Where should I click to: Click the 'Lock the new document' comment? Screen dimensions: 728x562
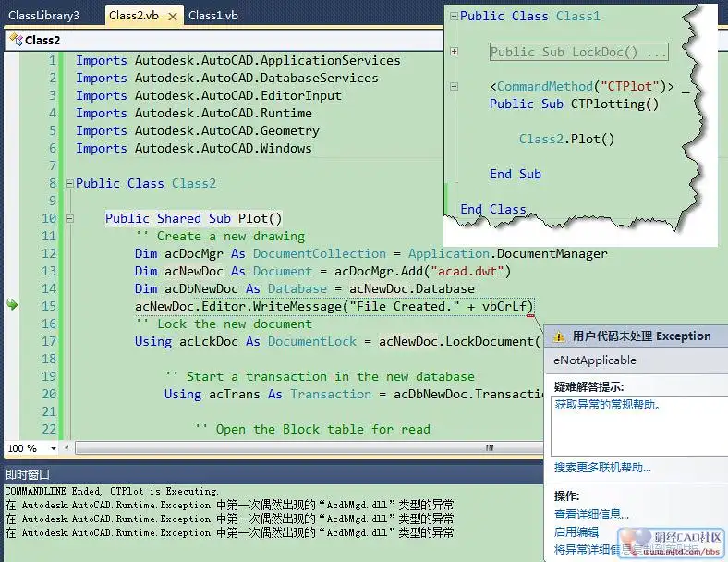point(224,324)
